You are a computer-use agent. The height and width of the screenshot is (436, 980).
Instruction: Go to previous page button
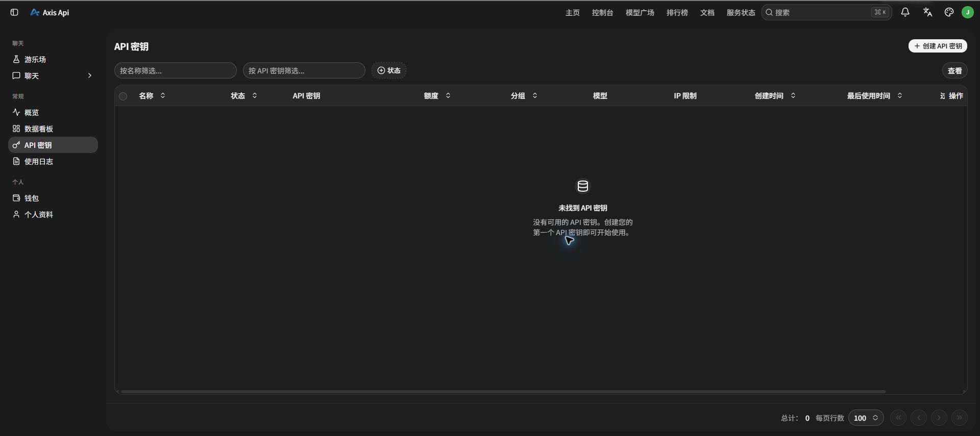[918, 418]
